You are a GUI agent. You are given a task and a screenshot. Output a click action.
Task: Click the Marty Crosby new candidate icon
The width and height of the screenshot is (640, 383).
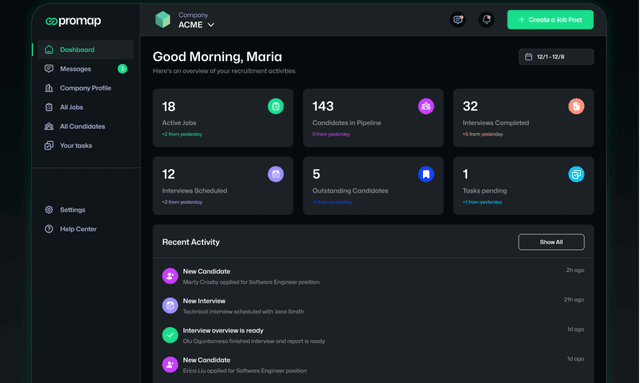coord(170,276)
